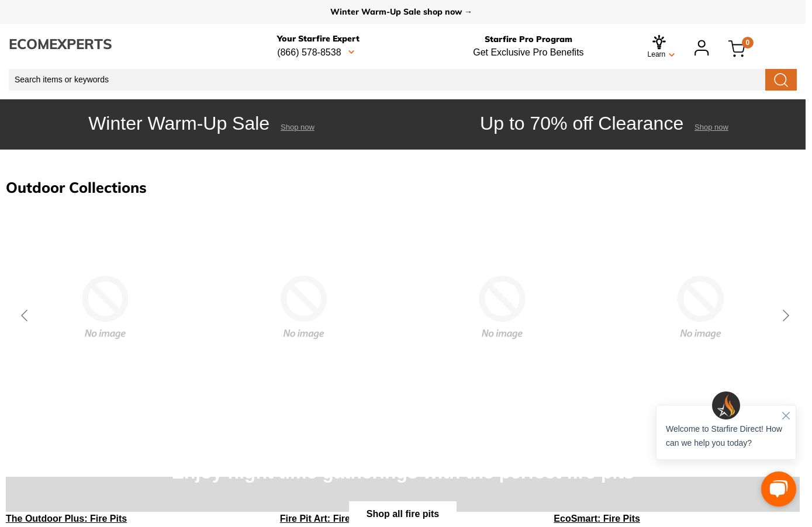Click Shop now beside 70% off Clearance
This screenshot has height=527, width=812.
pos(711,127)
